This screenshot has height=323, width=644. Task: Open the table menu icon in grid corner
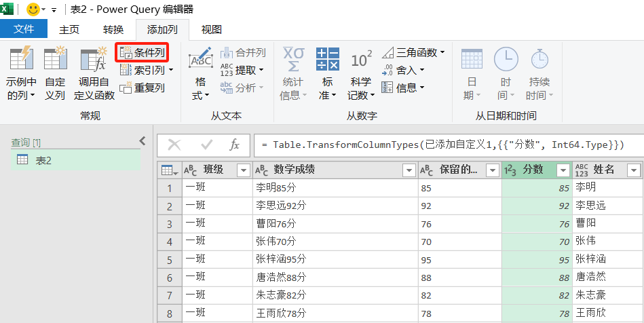(x=170, y=170)
